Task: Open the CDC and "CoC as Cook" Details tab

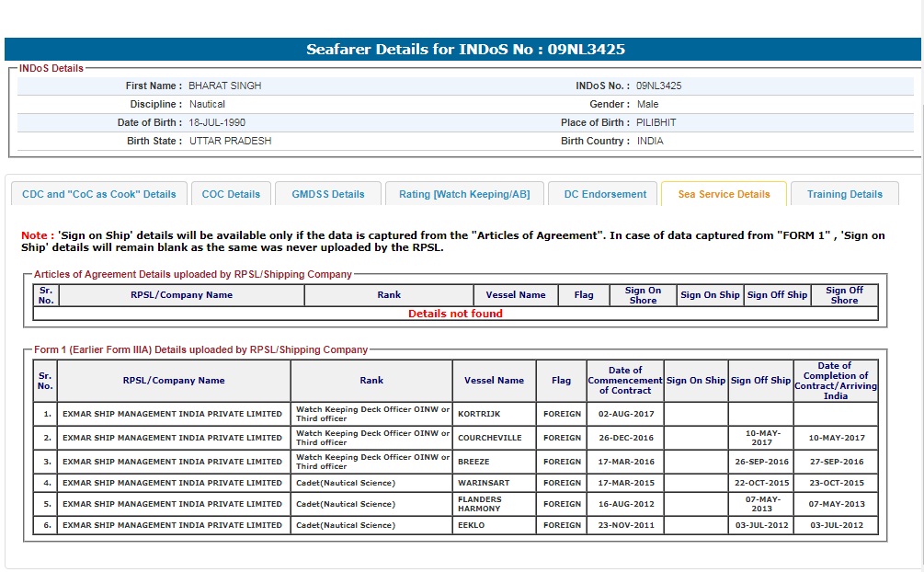Action: (99, 194)
